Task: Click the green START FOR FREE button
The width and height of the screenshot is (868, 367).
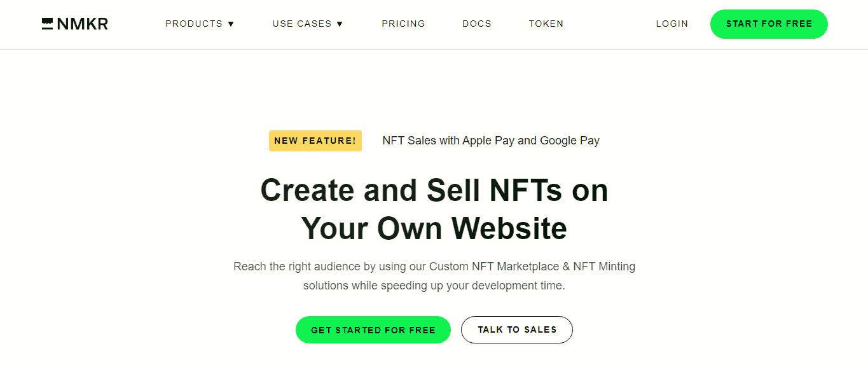Action: click(769, 24)
